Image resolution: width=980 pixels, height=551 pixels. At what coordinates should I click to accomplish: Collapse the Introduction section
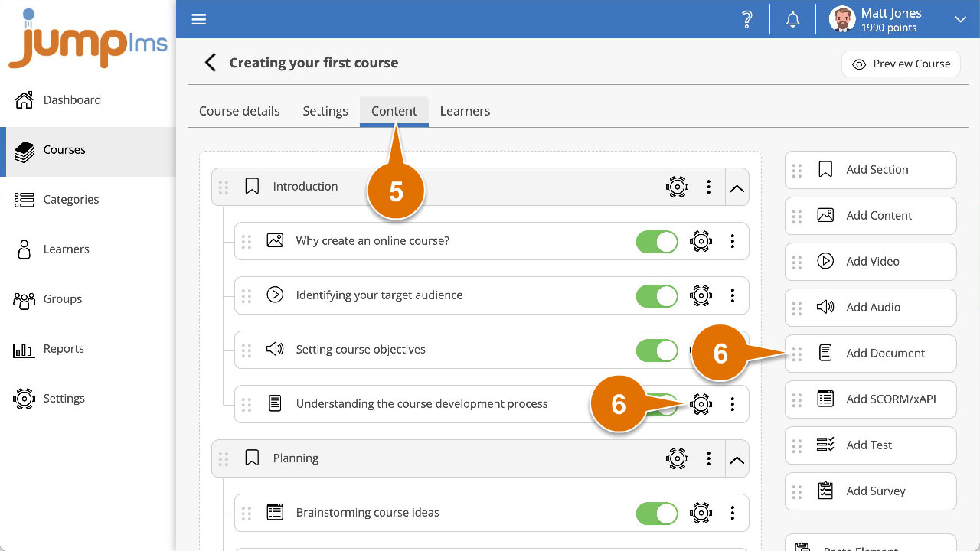[x=737, y=187]
